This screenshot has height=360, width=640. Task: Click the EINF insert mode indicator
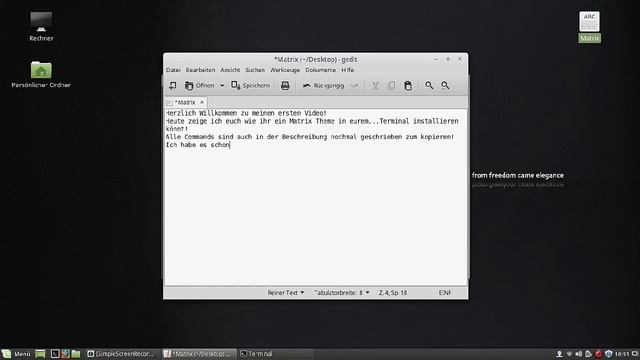445,293
